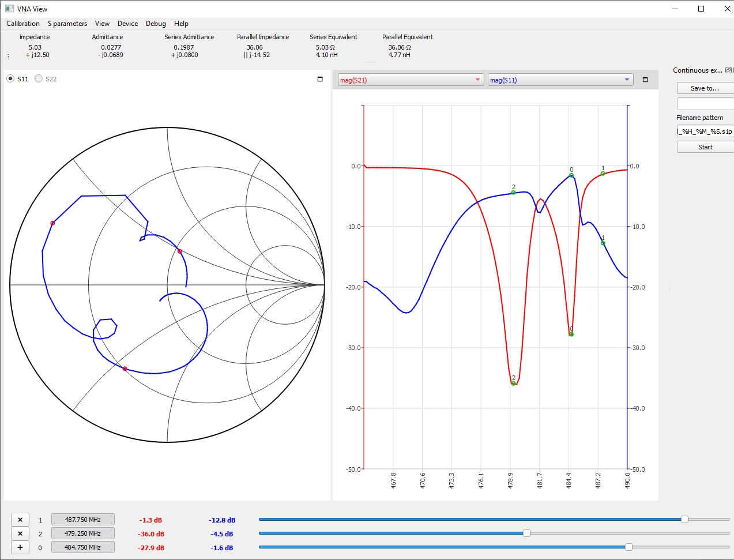This screenshot has height=560, width=734.
Task: Remove marker 1 with its X button
Action: 20,520
